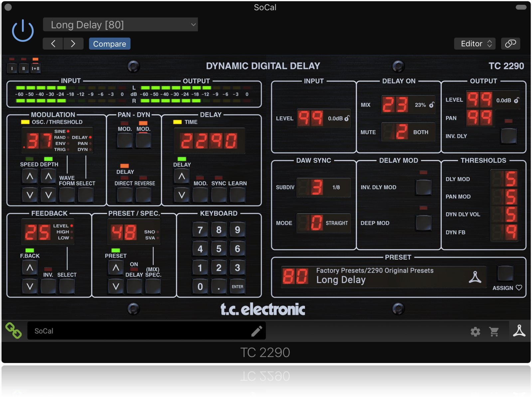The width and height of the screenshot is (532, 397).
Task: Select channel I+II button
Action: [x=35, y=68]
